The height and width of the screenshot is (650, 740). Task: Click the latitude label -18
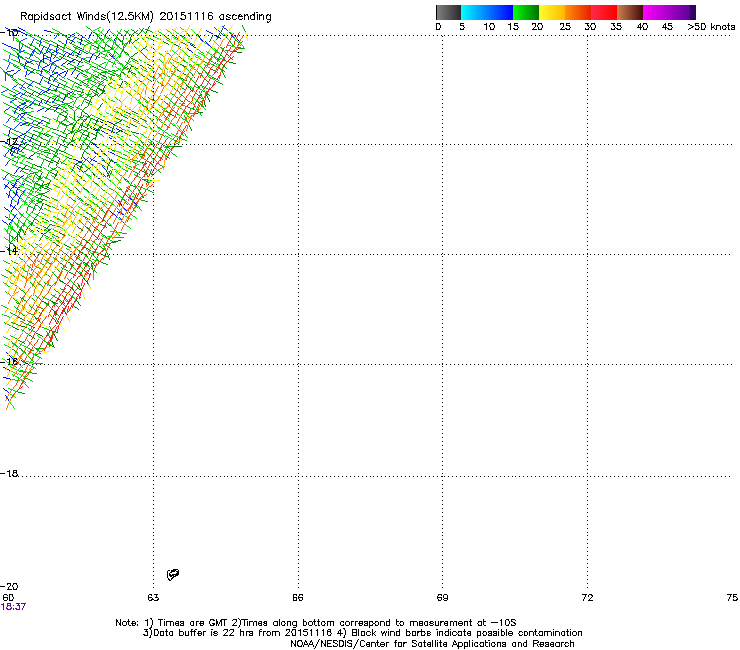(x=9, y=473)
